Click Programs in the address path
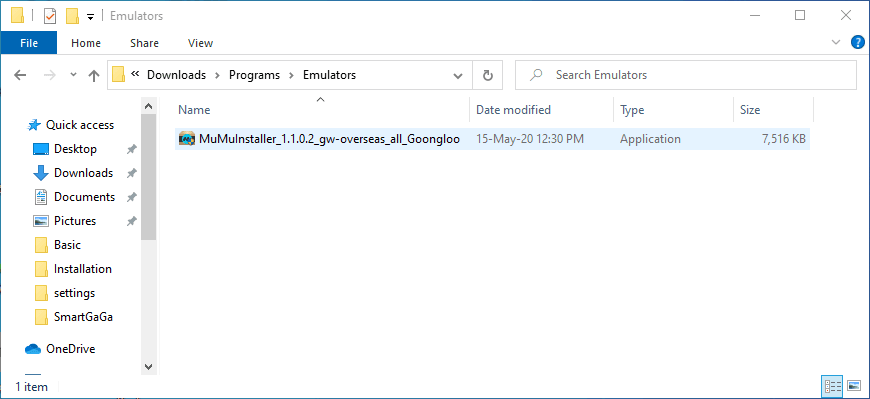Screen dimensions: 870x399 (x=255, y=75)
